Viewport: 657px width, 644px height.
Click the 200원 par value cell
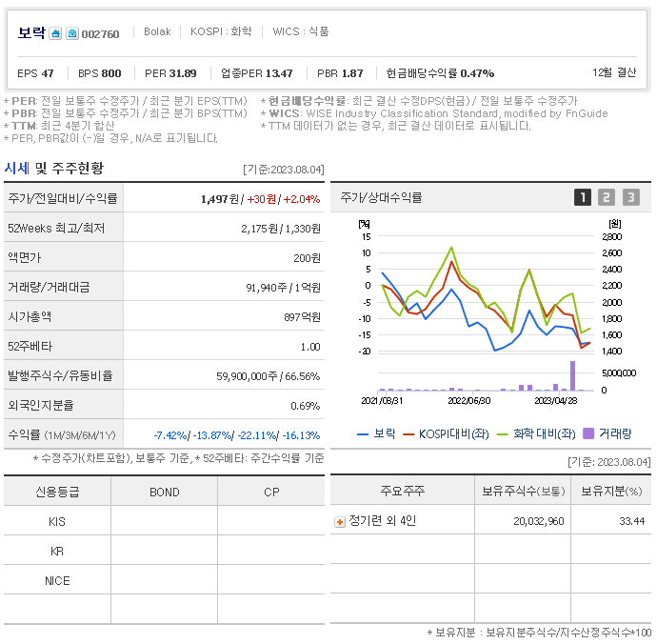click(x=307, y=258)
